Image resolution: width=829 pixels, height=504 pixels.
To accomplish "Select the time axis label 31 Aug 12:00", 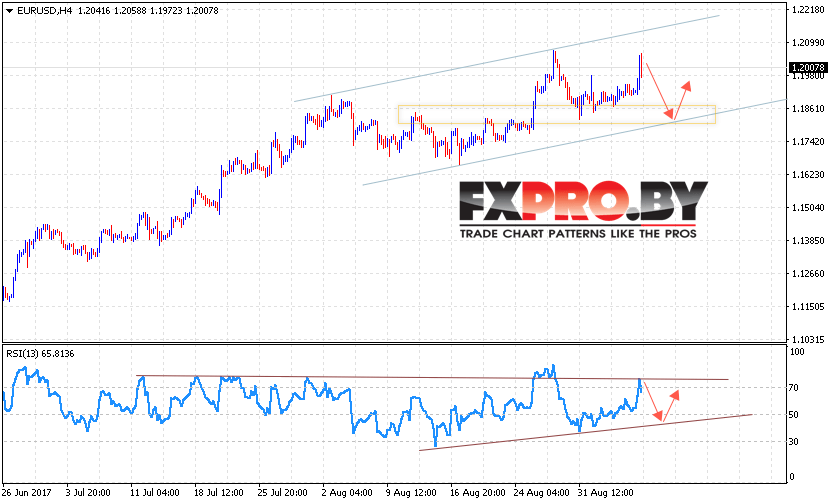I will click(605, 493).
